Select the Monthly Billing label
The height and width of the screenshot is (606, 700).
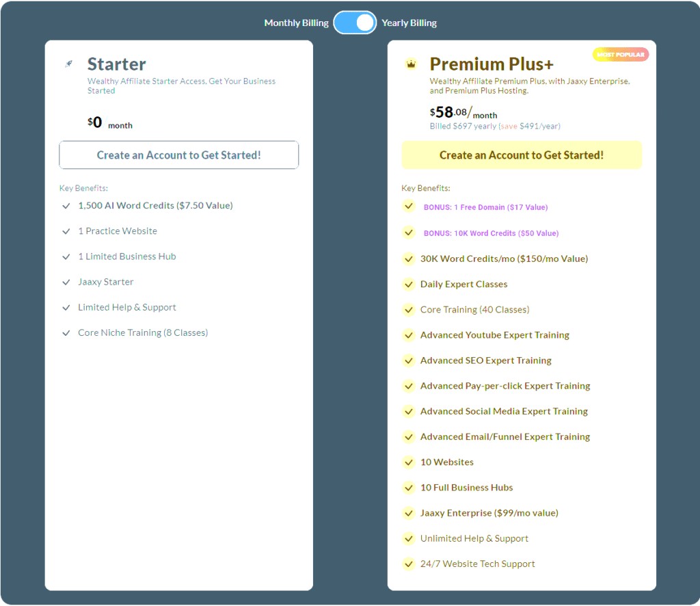pos(297,23)
